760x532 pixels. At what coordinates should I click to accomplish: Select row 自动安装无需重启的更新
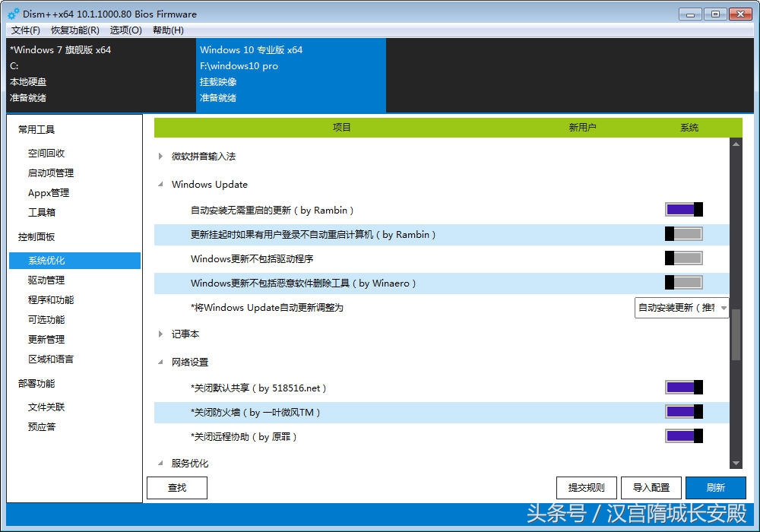tap(442, 210)
